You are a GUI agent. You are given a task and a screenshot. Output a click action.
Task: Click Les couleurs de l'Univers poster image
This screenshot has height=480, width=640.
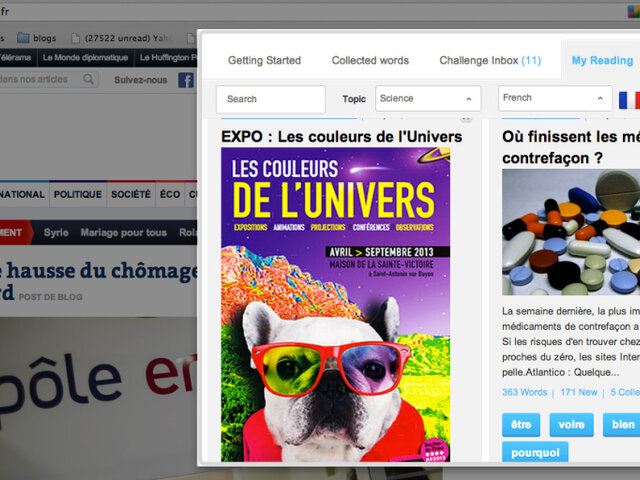pyautogui.click(x=336, y=304)
